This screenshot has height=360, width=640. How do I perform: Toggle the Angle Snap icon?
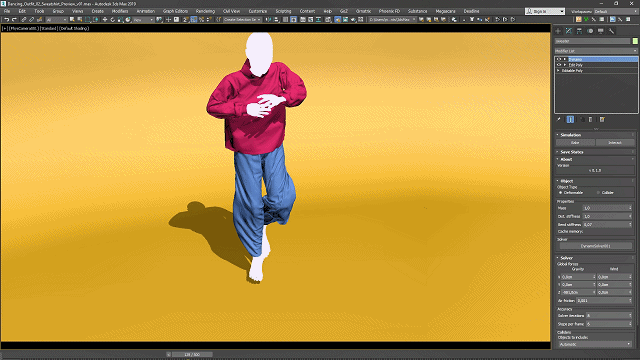point(193,20)
